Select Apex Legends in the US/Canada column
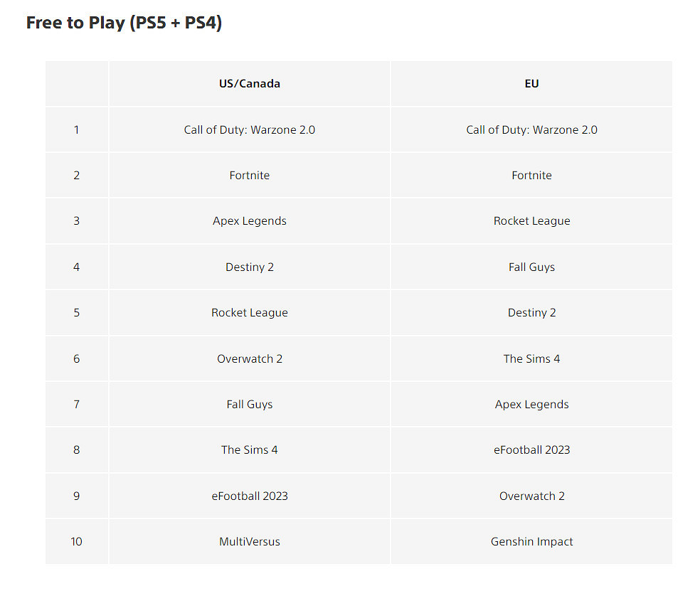700x591 pixels. point(250,221)
